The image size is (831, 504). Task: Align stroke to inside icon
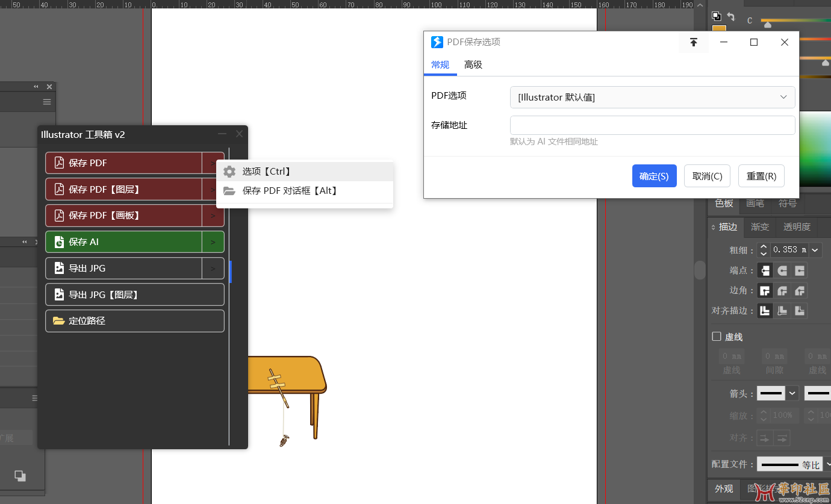click(782, 311)
